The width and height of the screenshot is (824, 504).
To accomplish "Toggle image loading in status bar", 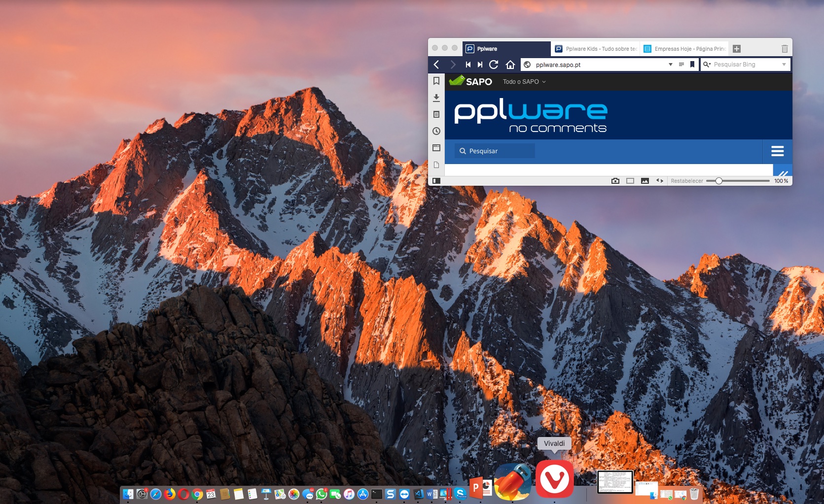I will pyautogui.click(x=645, y=181).
